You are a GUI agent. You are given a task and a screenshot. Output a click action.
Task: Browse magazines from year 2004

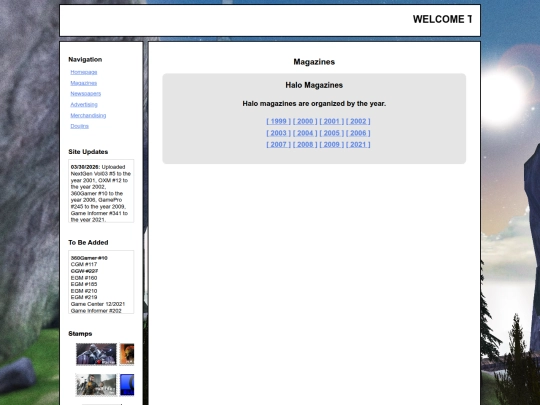click(x=305, y=133)
